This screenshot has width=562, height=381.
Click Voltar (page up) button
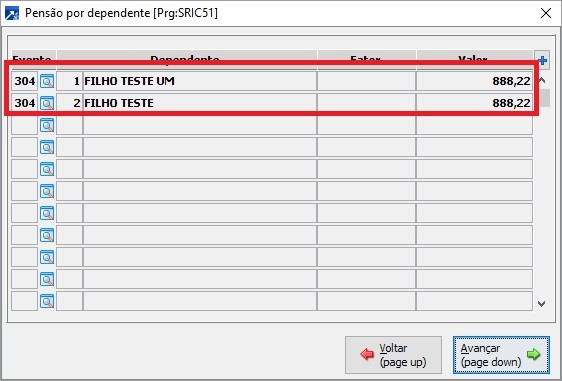393,355
